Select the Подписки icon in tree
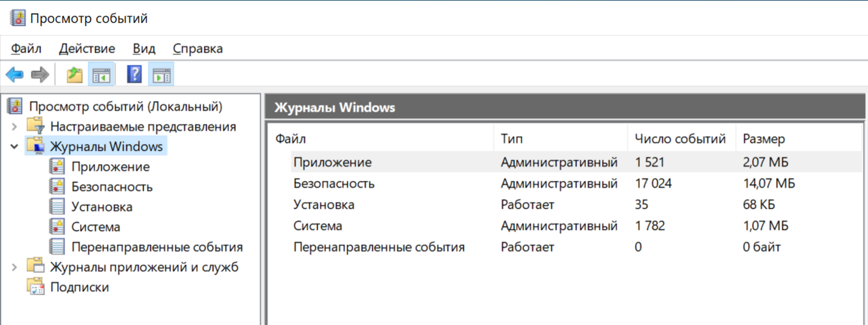 point(35,287)
